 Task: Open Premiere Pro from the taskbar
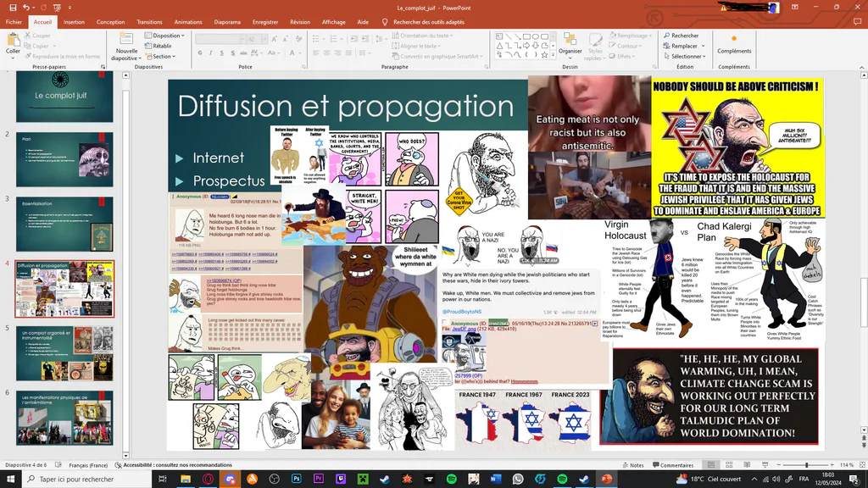pos(319,480)
